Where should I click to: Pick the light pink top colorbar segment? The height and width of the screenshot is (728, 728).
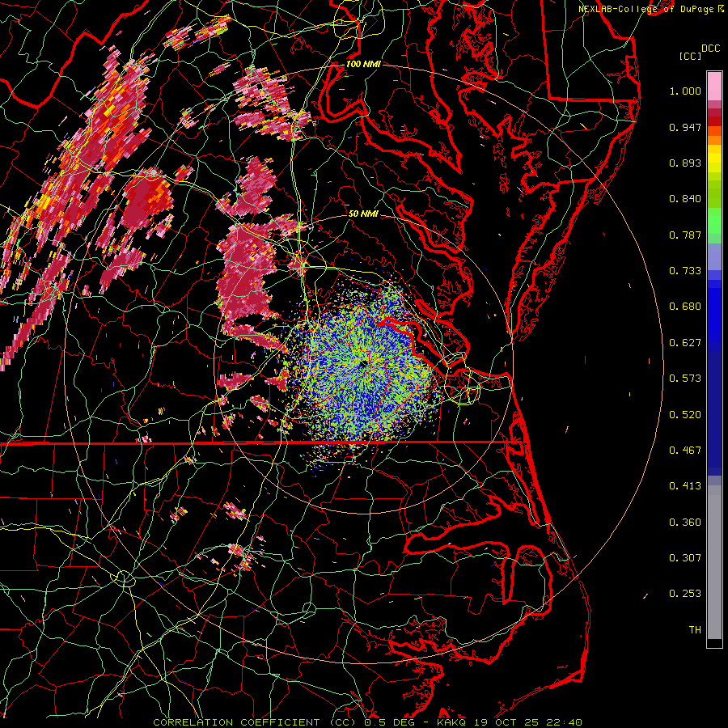point(714,86)
